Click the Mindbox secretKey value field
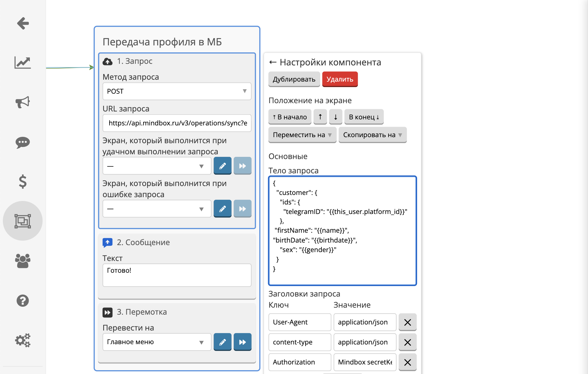The image size is (588, 374). coord(365,362)
